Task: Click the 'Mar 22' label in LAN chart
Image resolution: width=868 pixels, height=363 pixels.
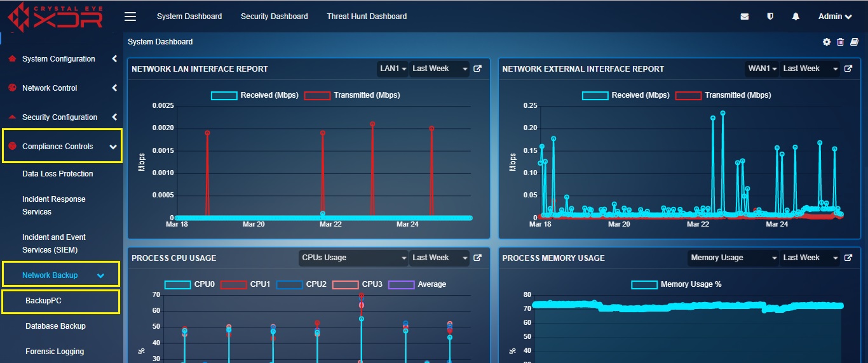Action: (330, 224)
